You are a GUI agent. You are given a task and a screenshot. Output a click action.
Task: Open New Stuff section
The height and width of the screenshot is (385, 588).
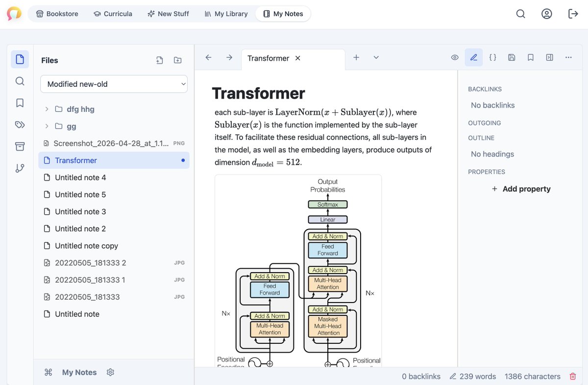[168, 14]
